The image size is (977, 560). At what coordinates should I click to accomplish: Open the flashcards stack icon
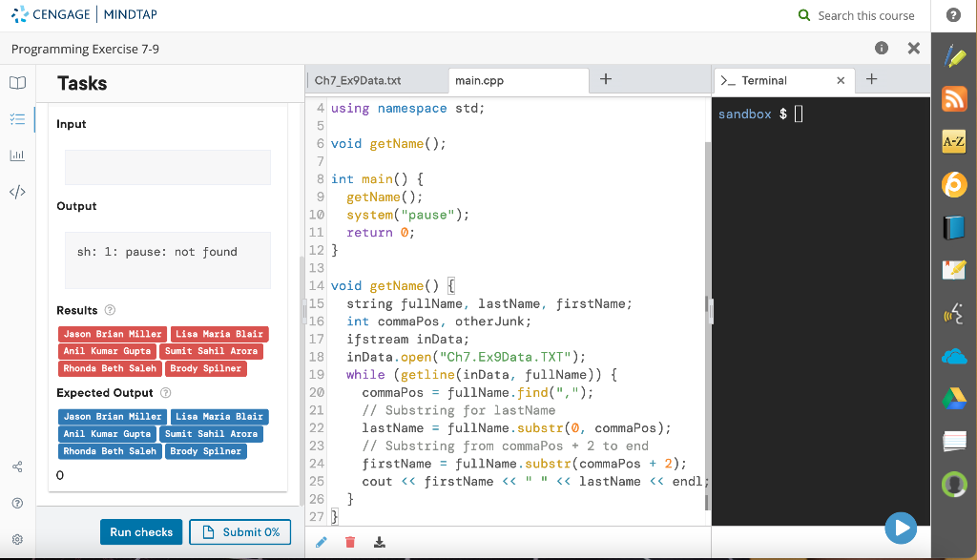click(x=954, y=441)
